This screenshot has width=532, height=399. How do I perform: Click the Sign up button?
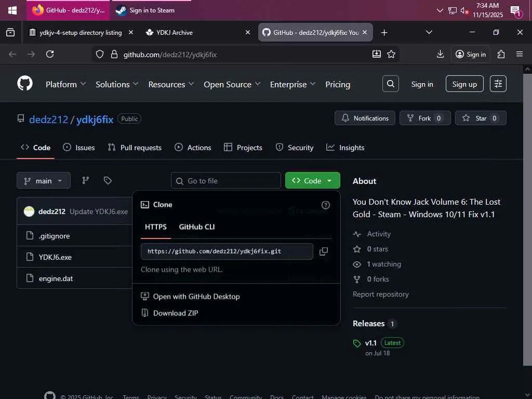(x=464, y=84)
